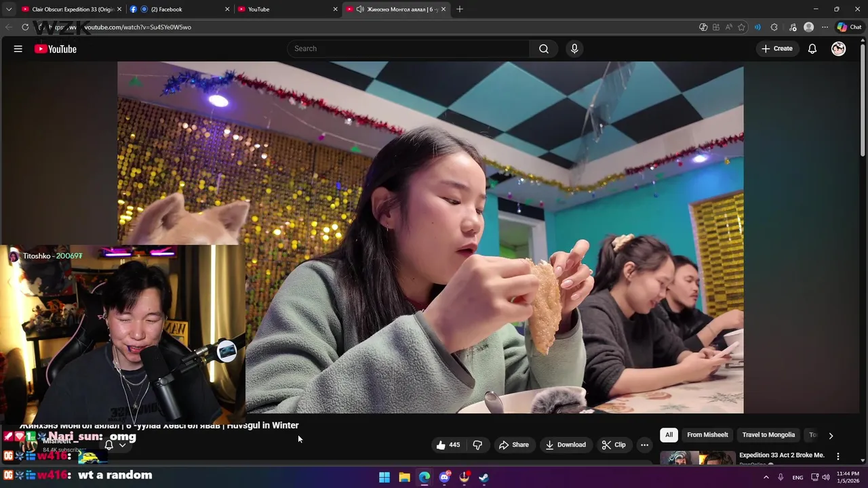
Task: Mute the playing tab via speaker icon
Action: tap(360, 9)
